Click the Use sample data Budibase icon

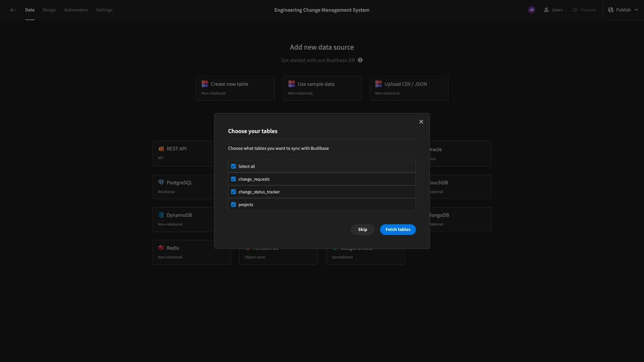pyautogui.click(x=291, y=84)
